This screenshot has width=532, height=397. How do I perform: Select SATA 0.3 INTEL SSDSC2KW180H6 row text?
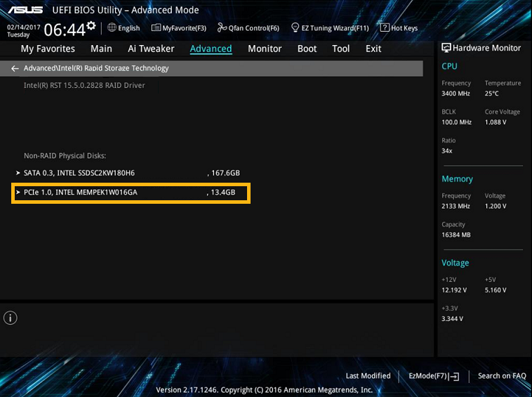[79, 173]
